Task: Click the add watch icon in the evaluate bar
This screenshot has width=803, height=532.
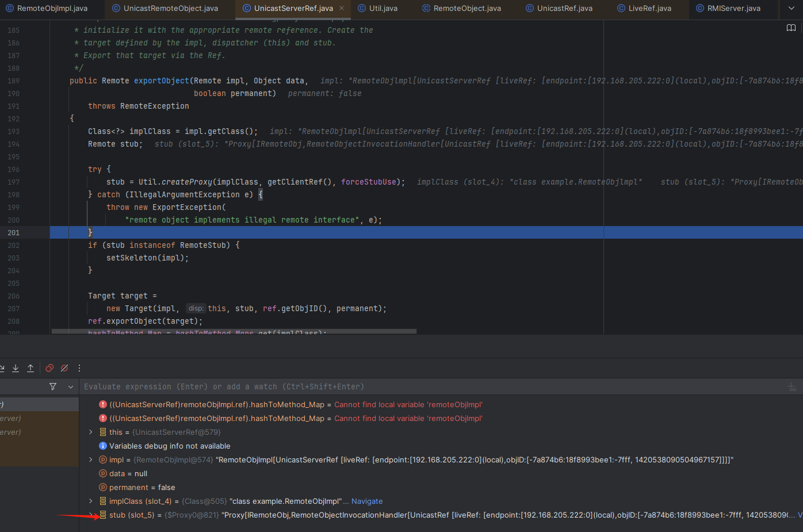Action: (x=792, y=387)
